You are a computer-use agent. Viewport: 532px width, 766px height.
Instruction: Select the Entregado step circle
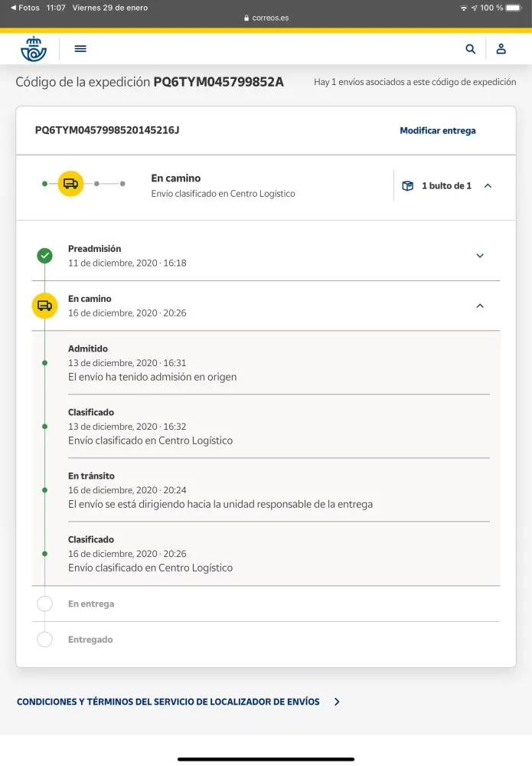coord(45,640)
